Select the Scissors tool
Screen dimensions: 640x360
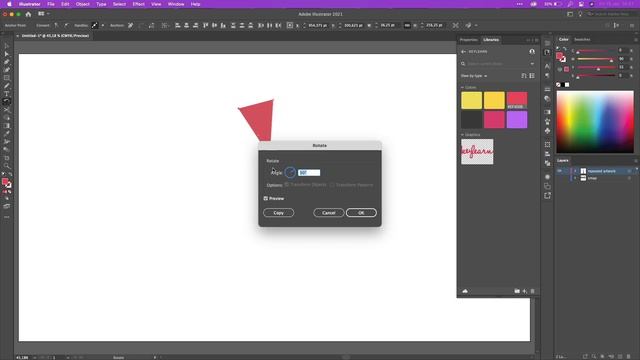7,110
